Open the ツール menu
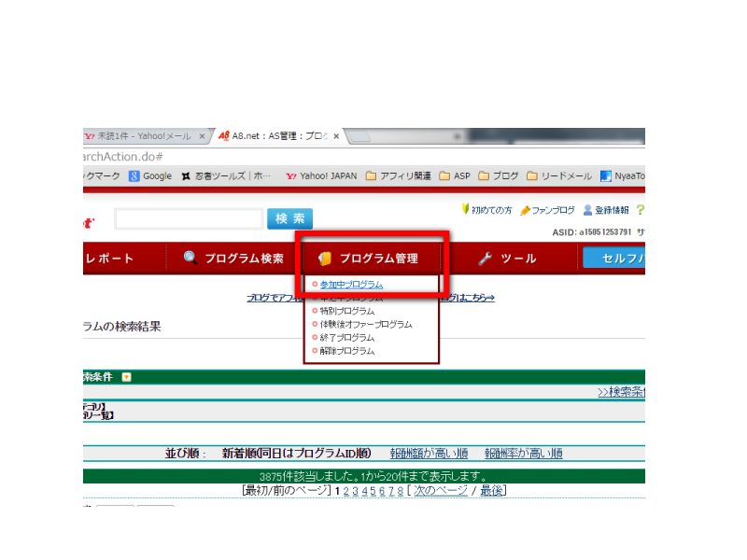 (507, 259)
